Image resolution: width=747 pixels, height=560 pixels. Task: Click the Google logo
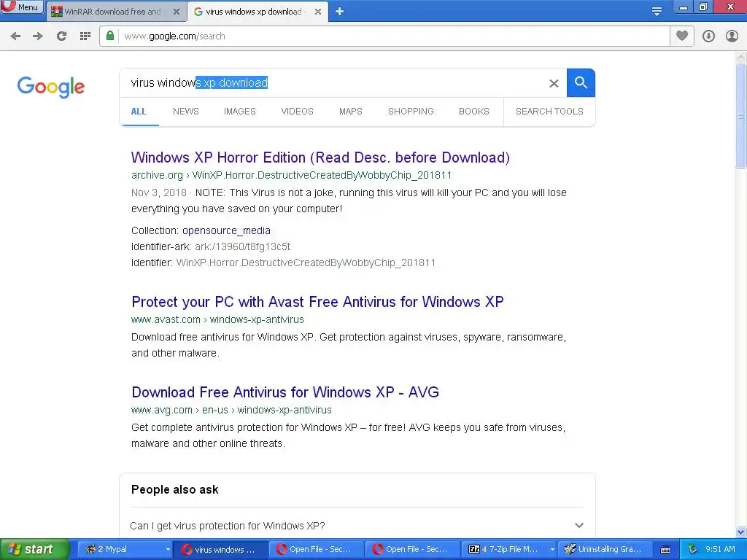[x=51, y=87]
